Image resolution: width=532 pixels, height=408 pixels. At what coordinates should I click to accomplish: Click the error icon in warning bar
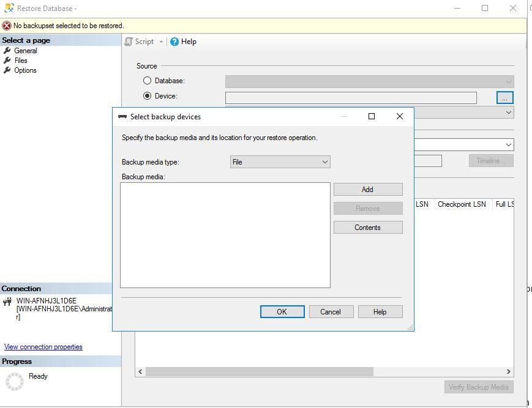7,26
